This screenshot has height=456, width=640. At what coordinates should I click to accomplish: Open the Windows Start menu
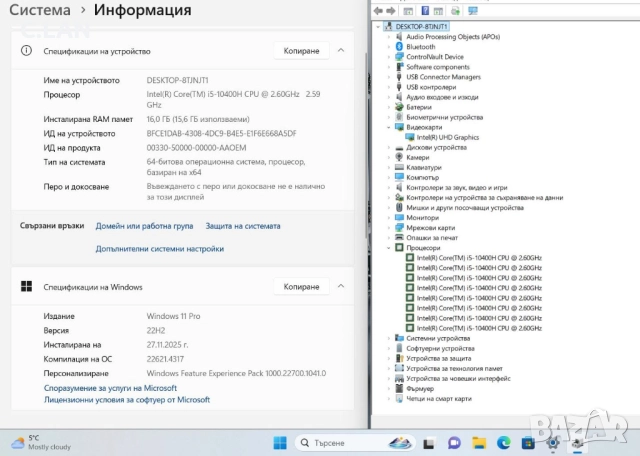[280, 443]
